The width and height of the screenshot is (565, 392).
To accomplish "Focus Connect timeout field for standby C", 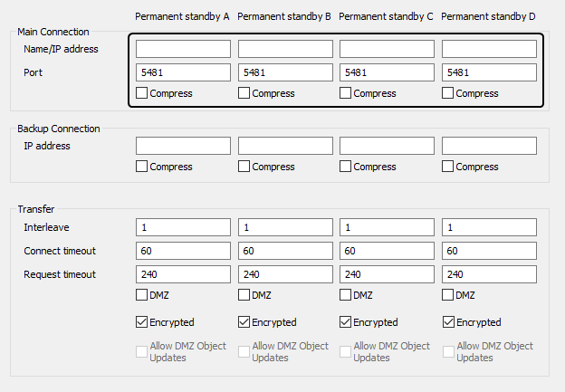I will coord(387,251).
